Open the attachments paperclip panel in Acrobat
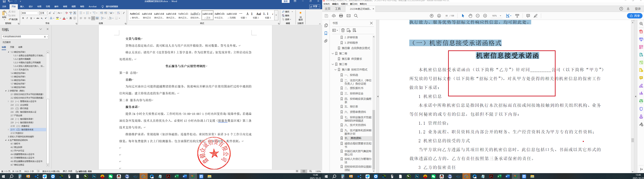Viewport: 644px width, 179px height. click(x=326, y=41)
